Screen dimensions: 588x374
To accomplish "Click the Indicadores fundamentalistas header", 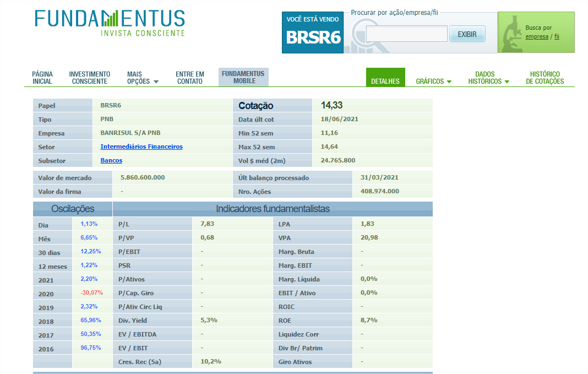I will [x=273, y=209].
